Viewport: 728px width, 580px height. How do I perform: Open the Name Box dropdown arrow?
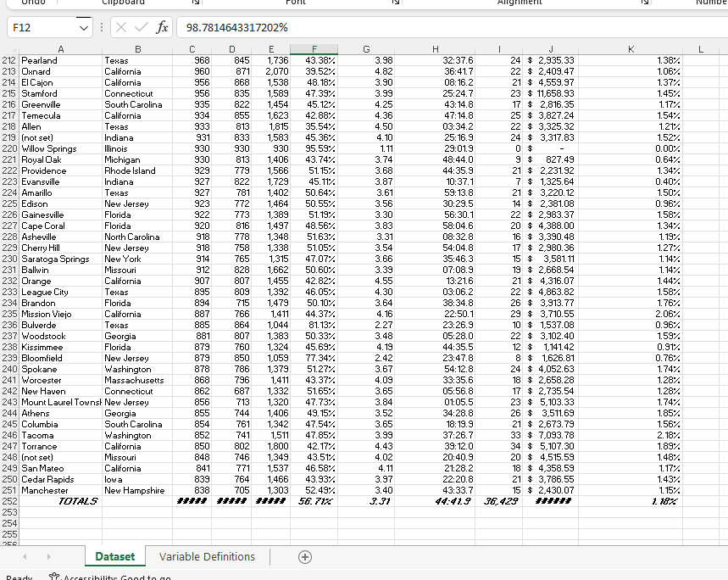(x=84, y=28)
